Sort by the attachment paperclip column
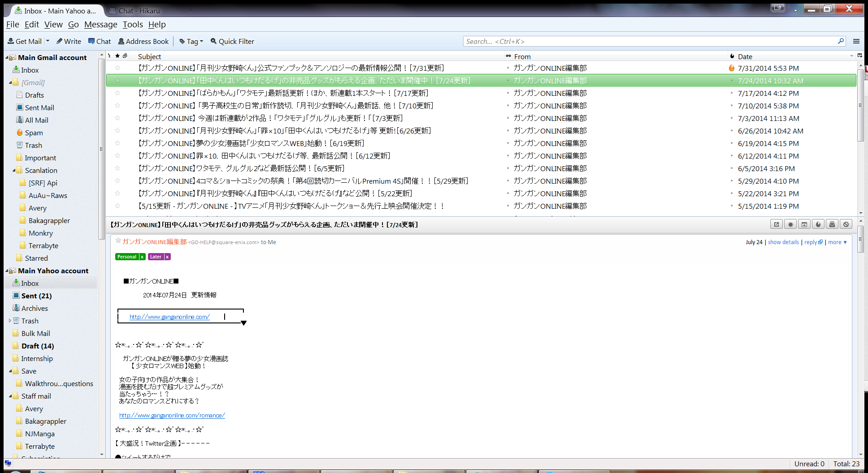Viewport: 868px width, 473px height. (125, 56)
